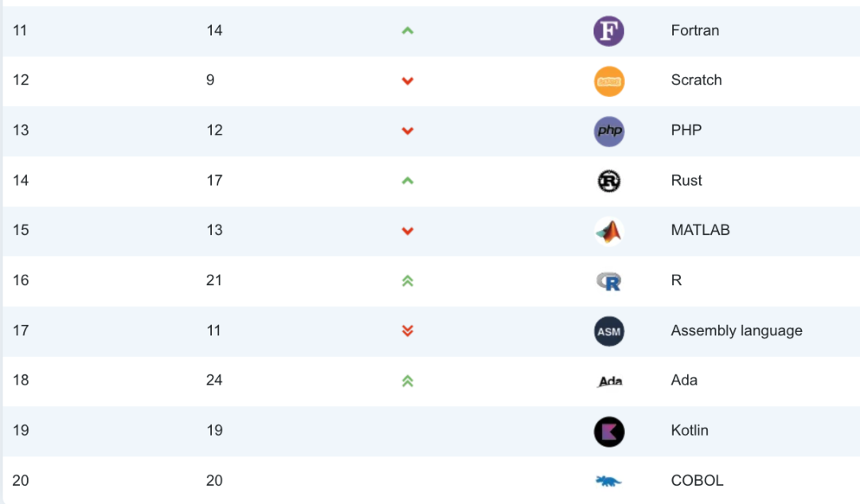Click the purple Fortran logo icon
The width and height of the screenshot is (860, 504).
[x=609, y=31]
